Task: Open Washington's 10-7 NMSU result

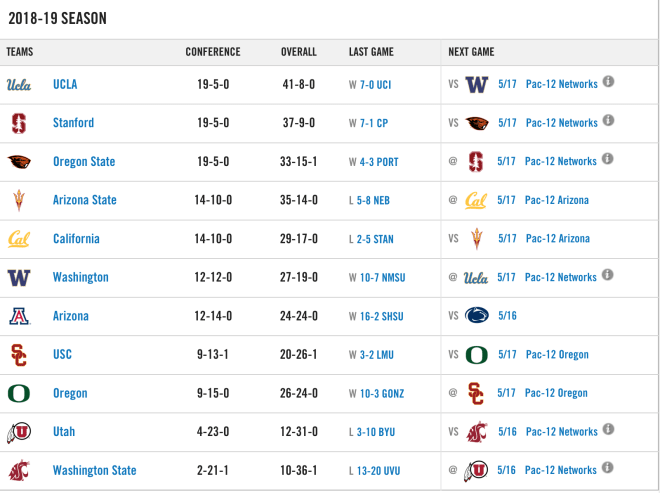Action: click(x=382, y=277)
